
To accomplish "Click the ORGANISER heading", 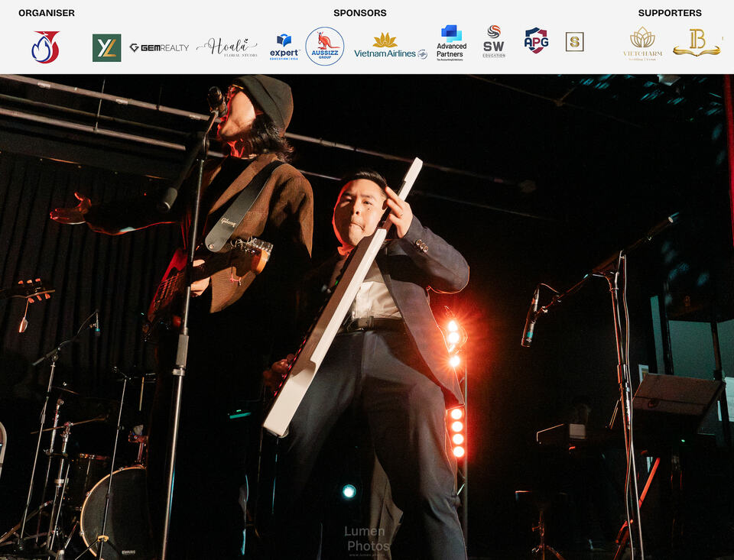I will (x=47, y=13).
